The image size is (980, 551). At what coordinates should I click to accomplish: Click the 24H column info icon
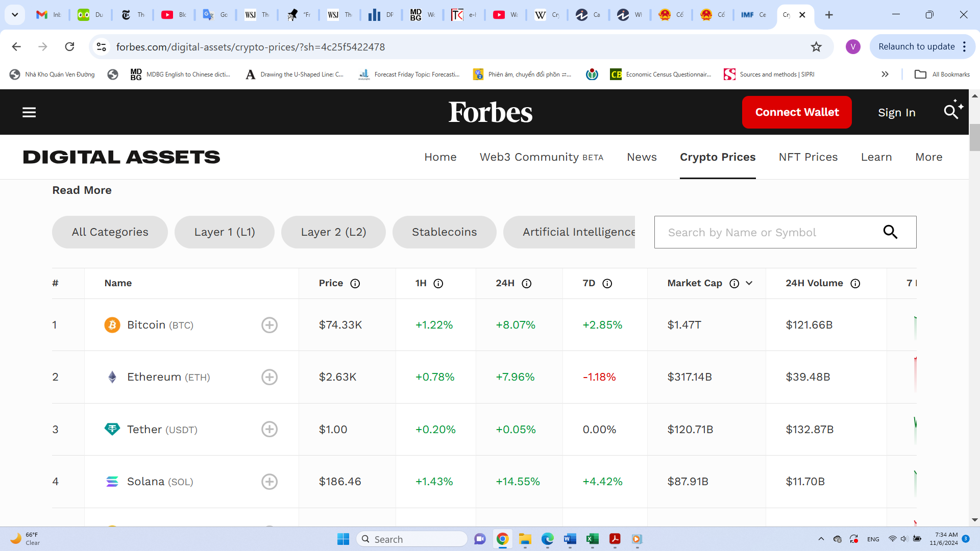pyautogui.click(x=527, y=284)
